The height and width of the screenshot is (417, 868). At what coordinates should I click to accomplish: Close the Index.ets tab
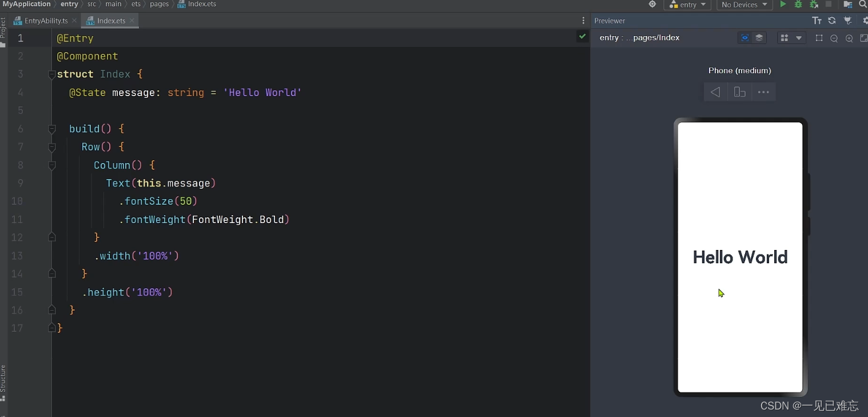132,21
